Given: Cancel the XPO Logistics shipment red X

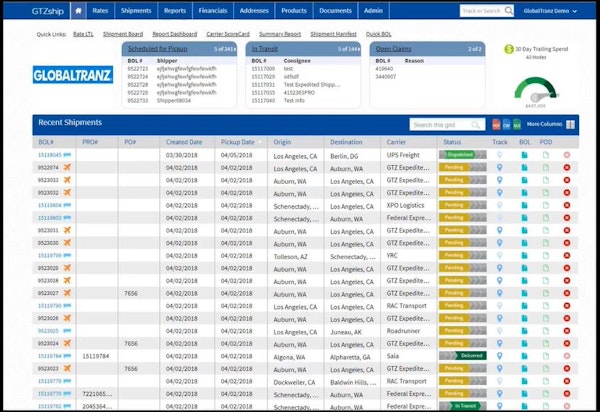Looking at the screenshot, I should (567, 205).
